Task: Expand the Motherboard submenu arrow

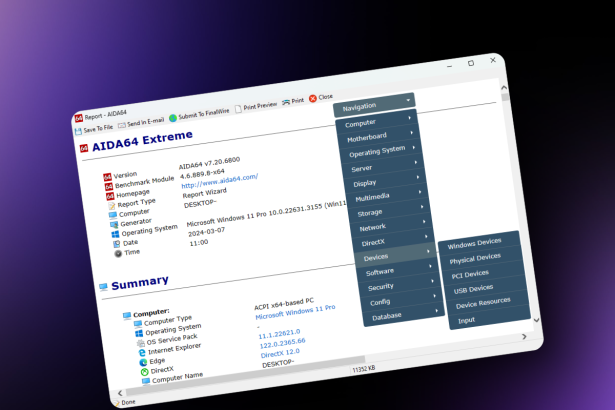Action: point(411,133)
